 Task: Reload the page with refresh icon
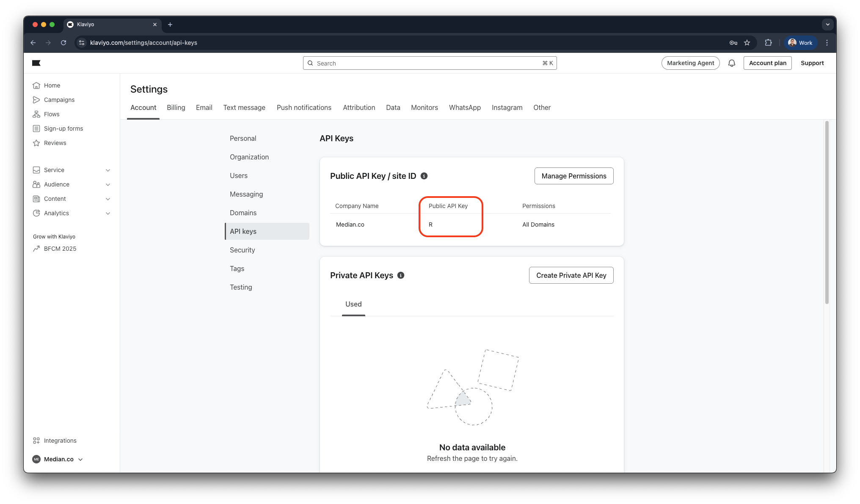(63, 43)
